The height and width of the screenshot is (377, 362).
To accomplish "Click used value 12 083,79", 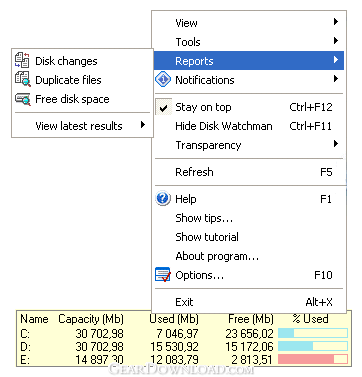I will pos(174,359).
